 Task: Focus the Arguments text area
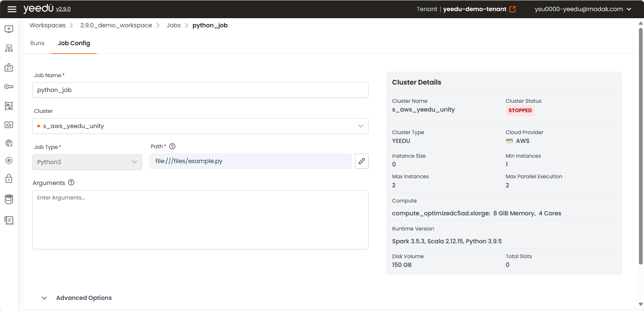200,220
